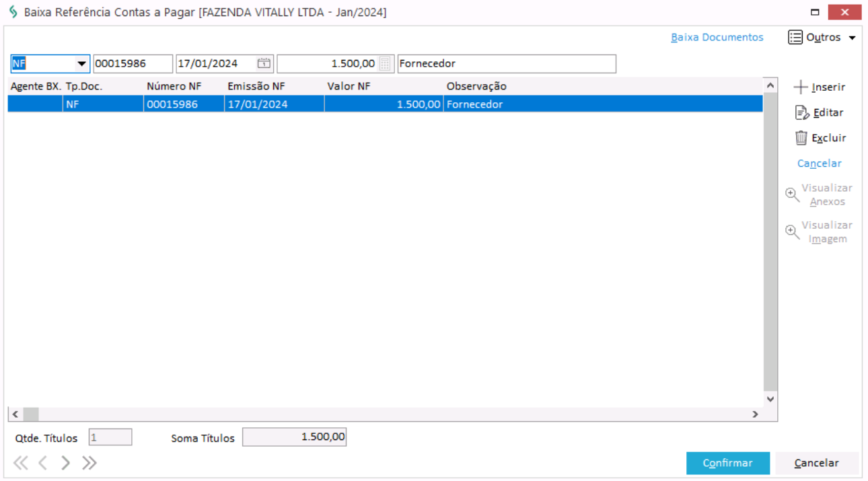Click the Qtde. Títulos field
This screenshot has height=481, width=868.
coord(110,437)
